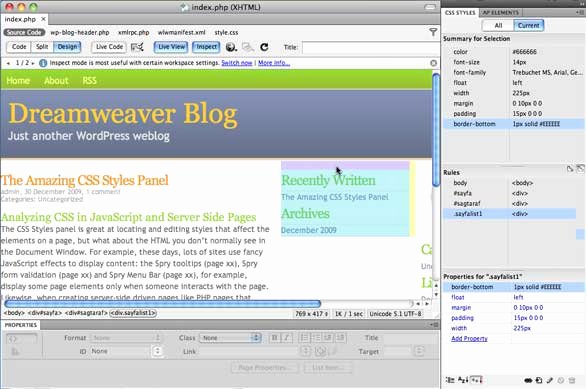The width and height of the screenshot is (586, 389).
Task: Open the Target dropdown in Properties
Action: pyautogui.click(x=404, y=351)
